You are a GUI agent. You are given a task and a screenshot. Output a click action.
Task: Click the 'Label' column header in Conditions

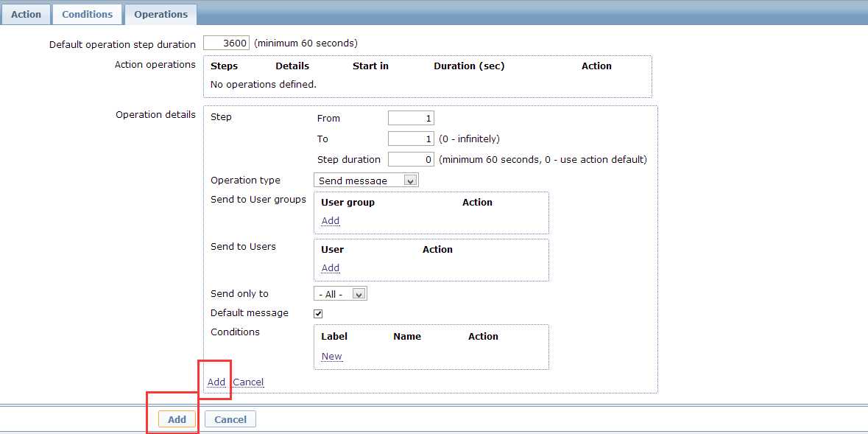334,337
